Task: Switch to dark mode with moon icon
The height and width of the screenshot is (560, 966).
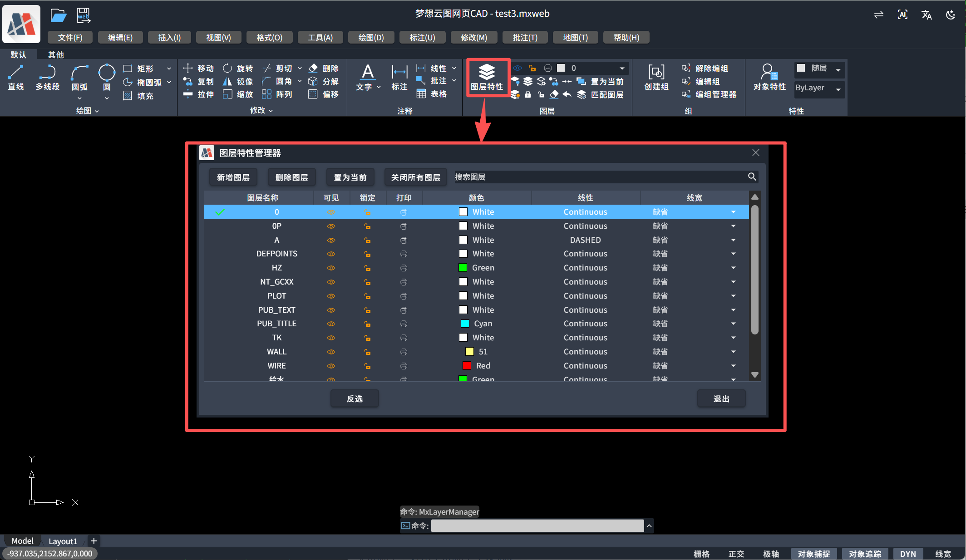Action: (x=950, y=15)
